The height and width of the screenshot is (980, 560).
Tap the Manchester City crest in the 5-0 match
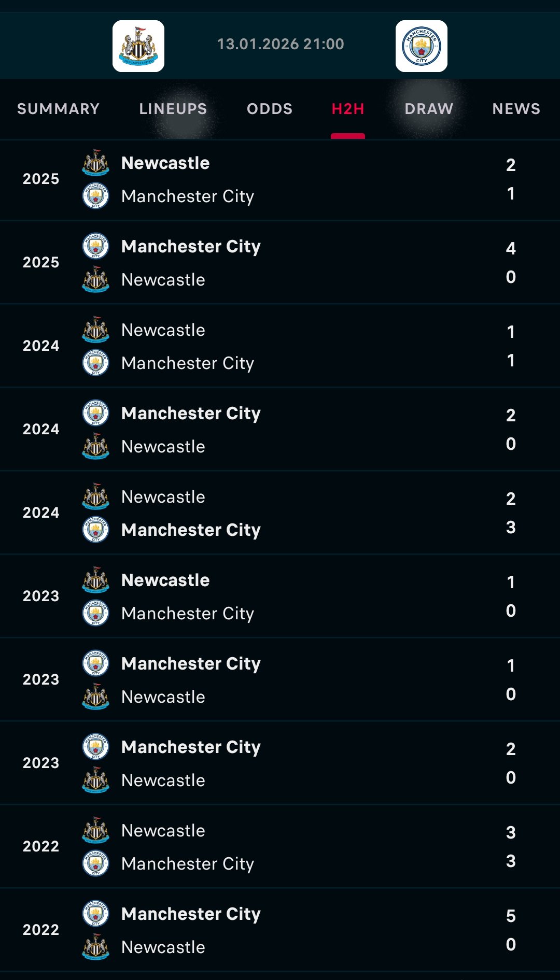[96, 914]
